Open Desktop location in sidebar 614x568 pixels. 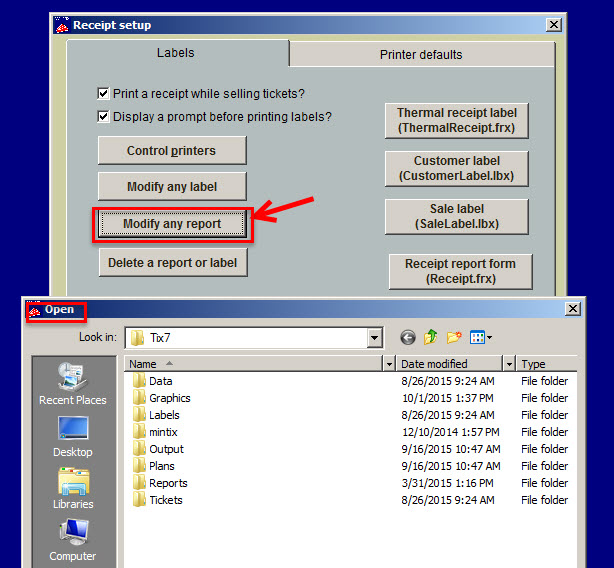pos(73,436)
